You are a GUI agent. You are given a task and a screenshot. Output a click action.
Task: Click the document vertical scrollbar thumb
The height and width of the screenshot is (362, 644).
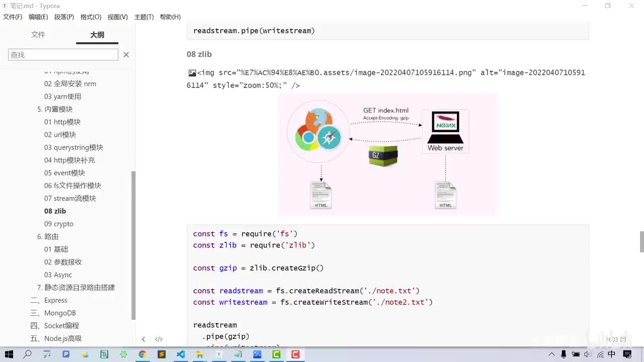(641, 241)
